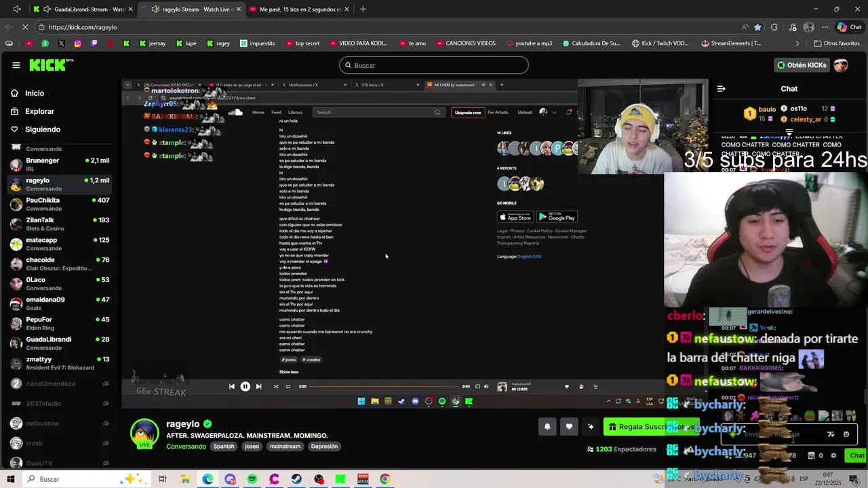The width and height of the screenshot is (868, 488).
Task: Open the user avatar menu on Kick
Action: pos(841,65)
